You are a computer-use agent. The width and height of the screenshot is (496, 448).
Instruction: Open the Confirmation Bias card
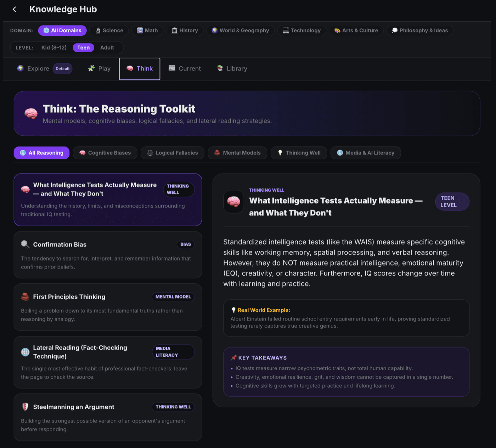click(x=108, y=255)
